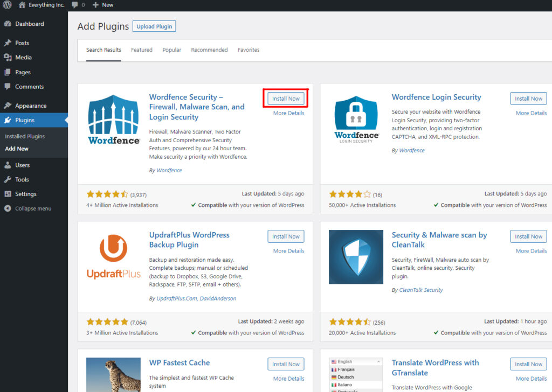Click the Wordfence Security plugin logo
Screen dimensions: 552x392
coord(114,120)
